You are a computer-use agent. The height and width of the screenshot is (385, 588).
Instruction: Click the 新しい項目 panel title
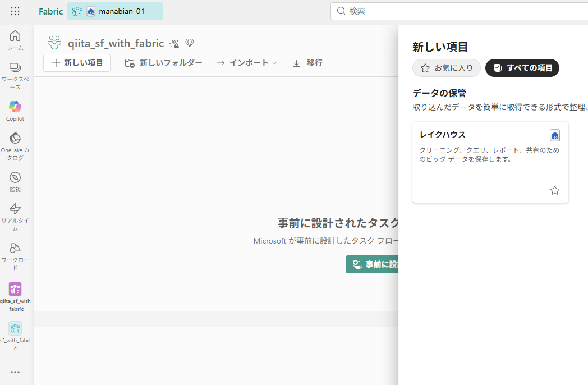pos(440,47)
